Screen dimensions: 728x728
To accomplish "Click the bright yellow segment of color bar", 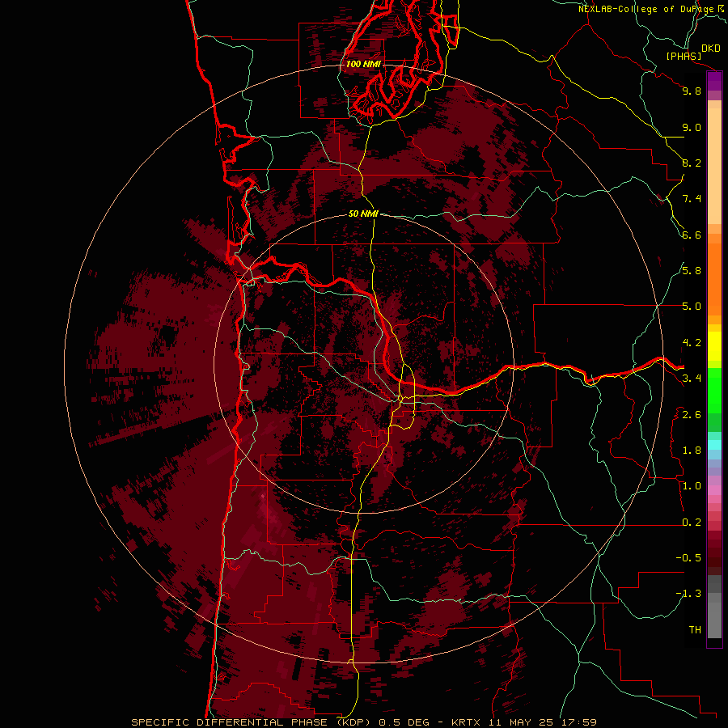I will (x=714, y=346).
